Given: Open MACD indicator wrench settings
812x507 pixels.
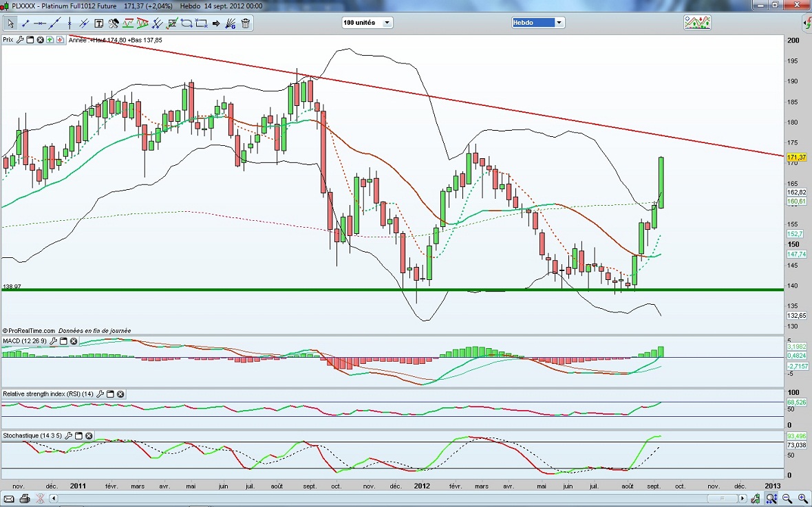Looking at the screenshot, I should coord(54,341).
